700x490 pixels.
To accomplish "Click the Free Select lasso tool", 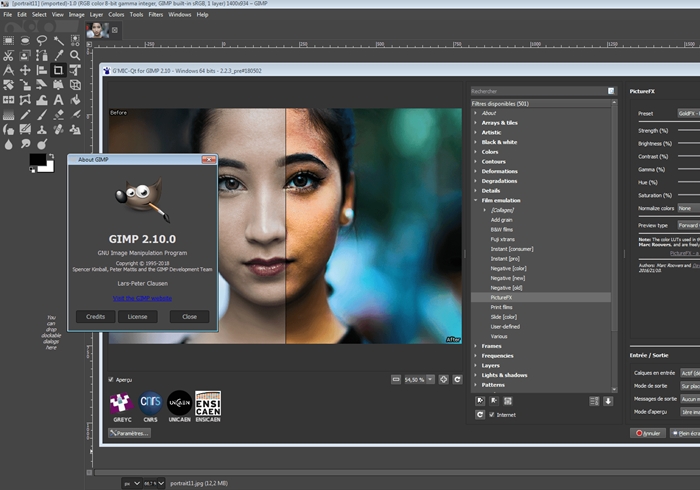I will coord(42,40).
